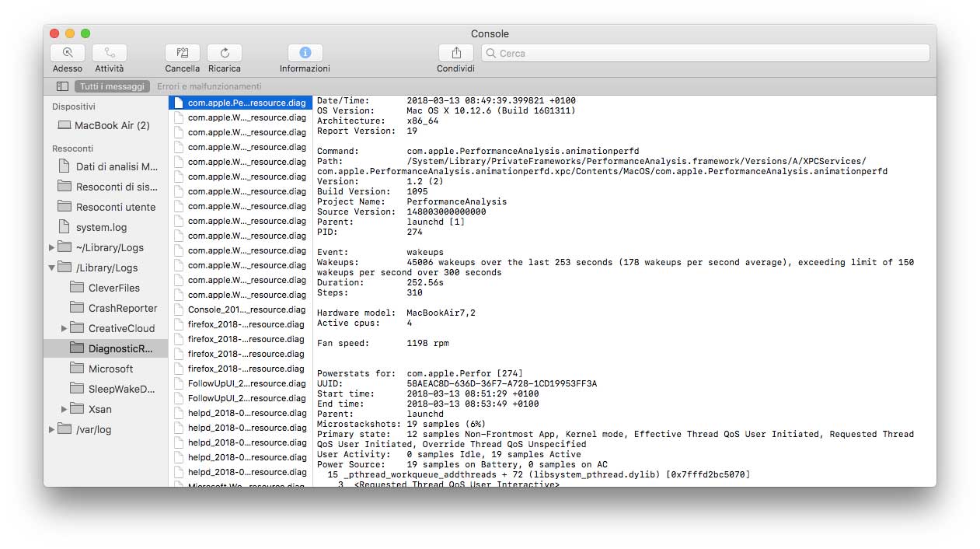980x549 pixels.
Task: Click the Adesso toolbar icon
Action: click(x=68, y=53)
